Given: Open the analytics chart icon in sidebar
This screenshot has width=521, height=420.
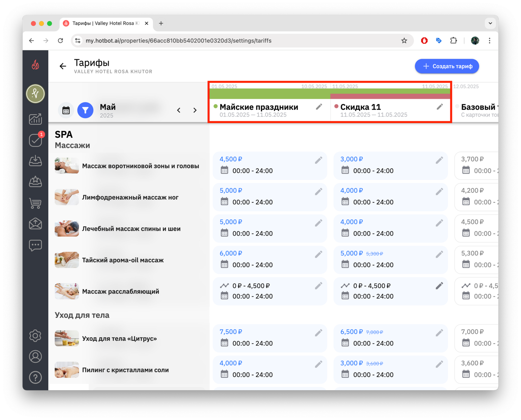Looking at the screenshot, I should coord(35,119).
